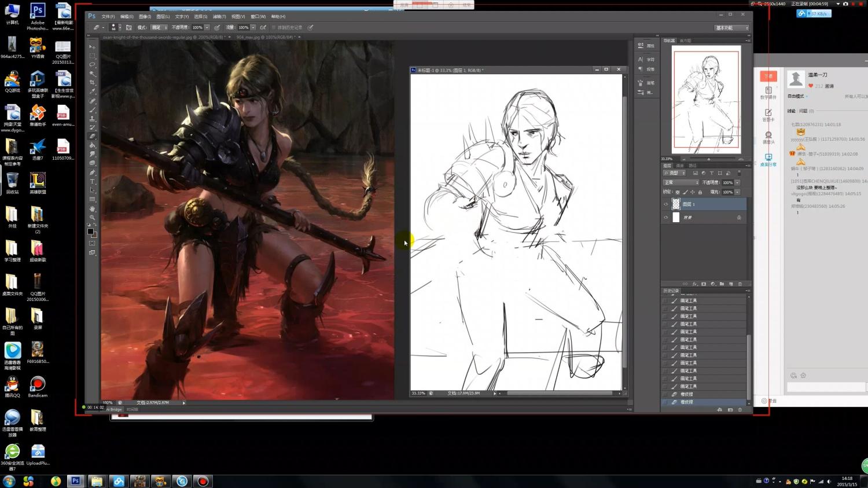Select the Clone Stamp tool
The image size is (868, 488).
point(93,118)
